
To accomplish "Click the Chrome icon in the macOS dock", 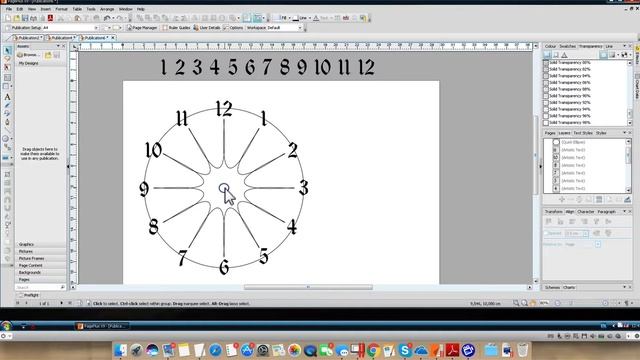I will (x=373, y=350).
